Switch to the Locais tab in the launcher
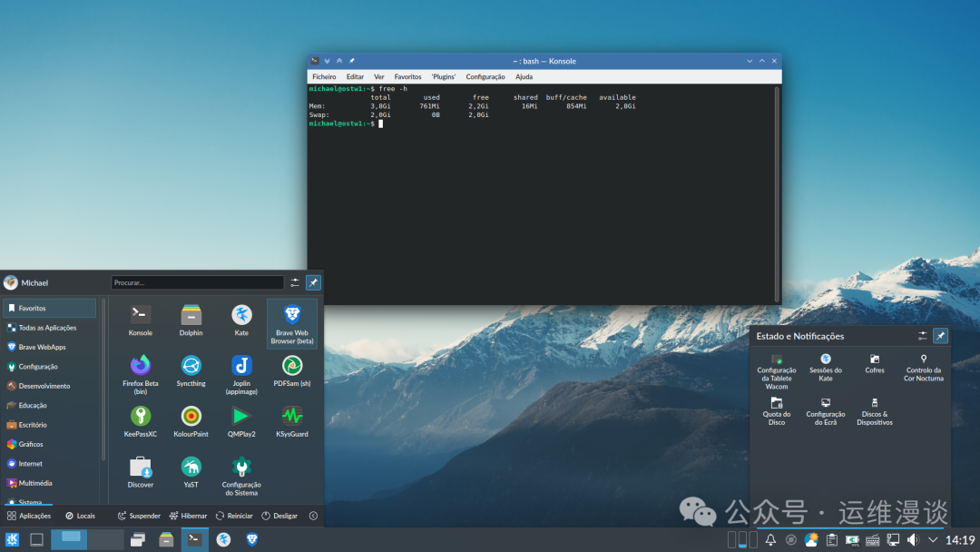 tap(81, 515)
